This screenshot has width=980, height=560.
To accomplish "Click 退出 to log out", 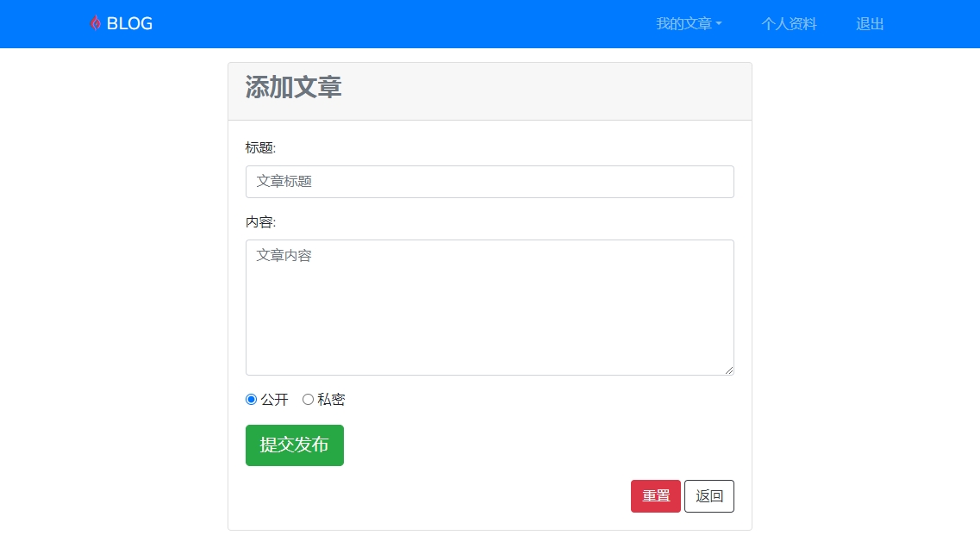I will tap(870, 24).
